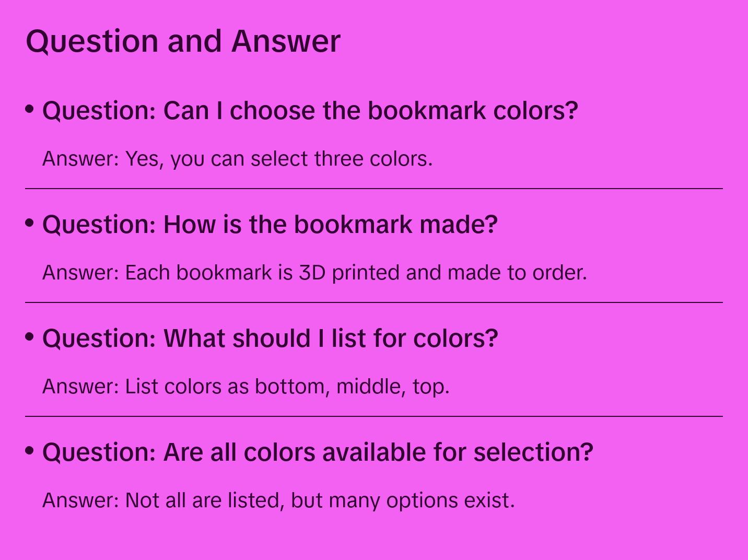The height and width of the screenshot is (560, 748).
Task: Click the divider line under the 3D printed answer
Action: 374,302
